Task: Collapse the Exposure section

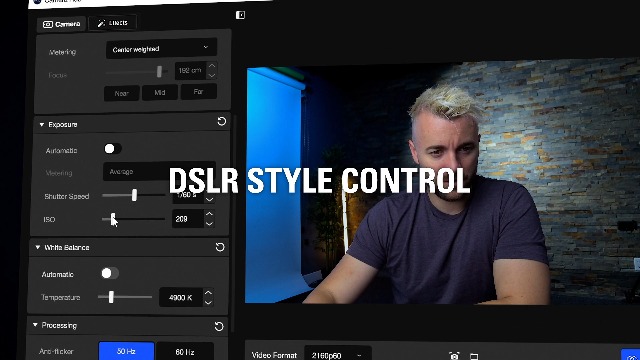Action: point(42,124)
